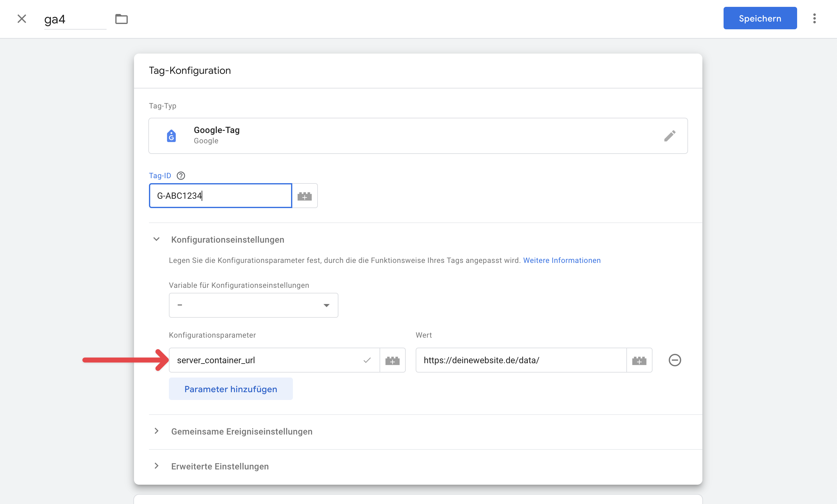
Task: Collapse the Konfigurationseinstellungen section
Action: click(157, 239)
